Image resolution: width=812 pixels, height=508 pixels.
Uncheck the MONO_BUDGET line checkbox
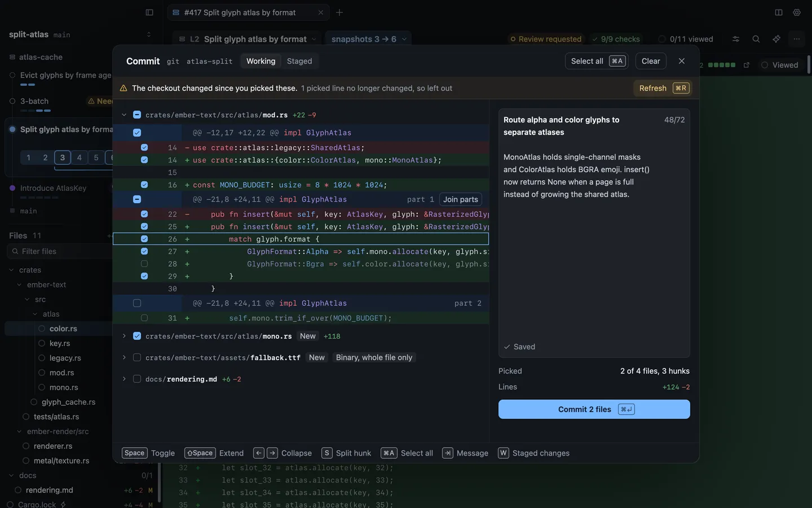[144, 185]
